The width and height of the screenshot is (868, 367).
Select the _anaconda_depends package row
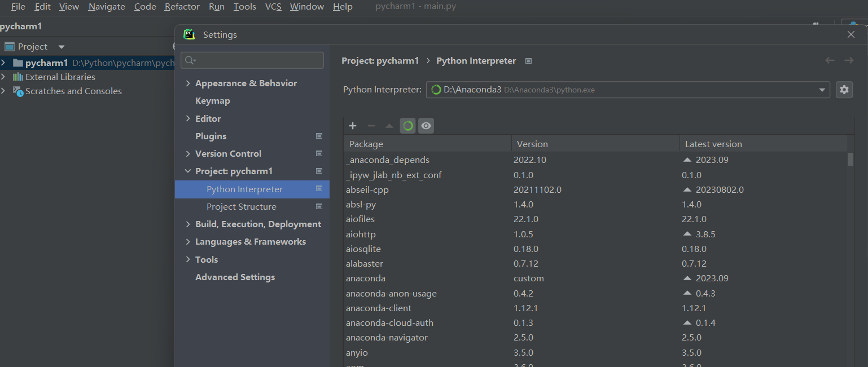click(x=595, y=160)
